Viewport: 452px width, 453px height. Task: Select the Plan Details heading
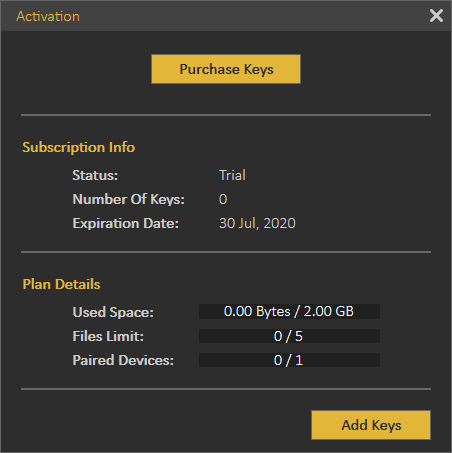coord(61,284)
